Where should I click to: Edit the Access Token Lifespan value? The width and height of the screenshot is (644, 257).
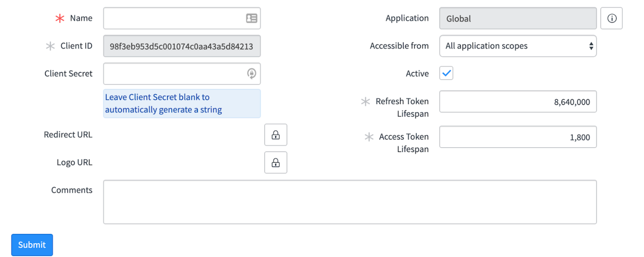518,137
